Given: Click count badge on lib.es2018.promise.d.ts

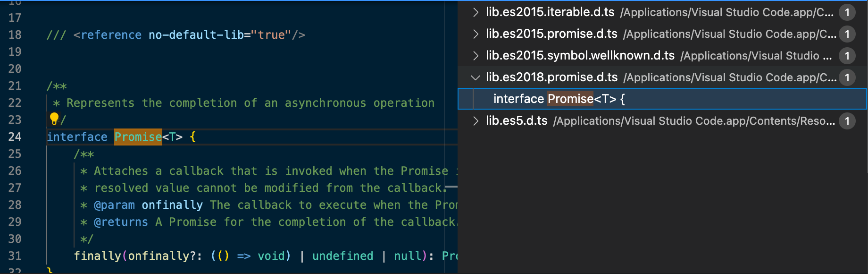Looking at the screenshot, I should point(847,77).
